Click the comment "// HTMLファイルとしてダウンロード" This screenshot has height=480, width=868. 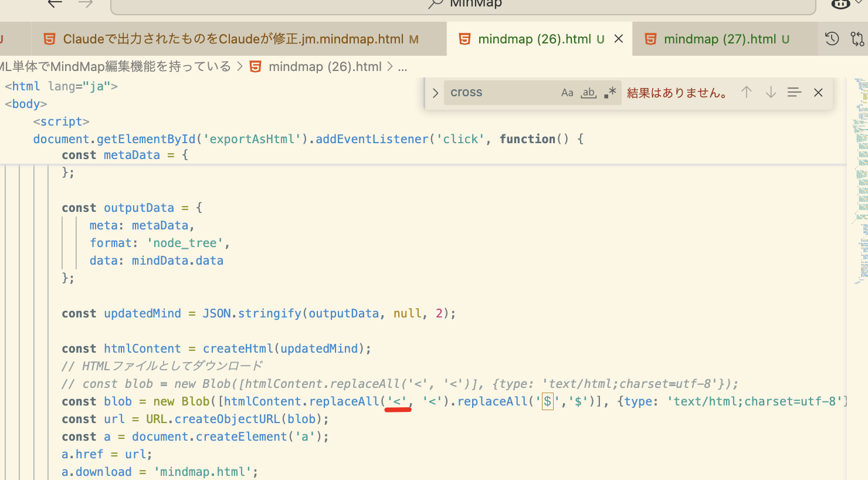tap(162, 366)
